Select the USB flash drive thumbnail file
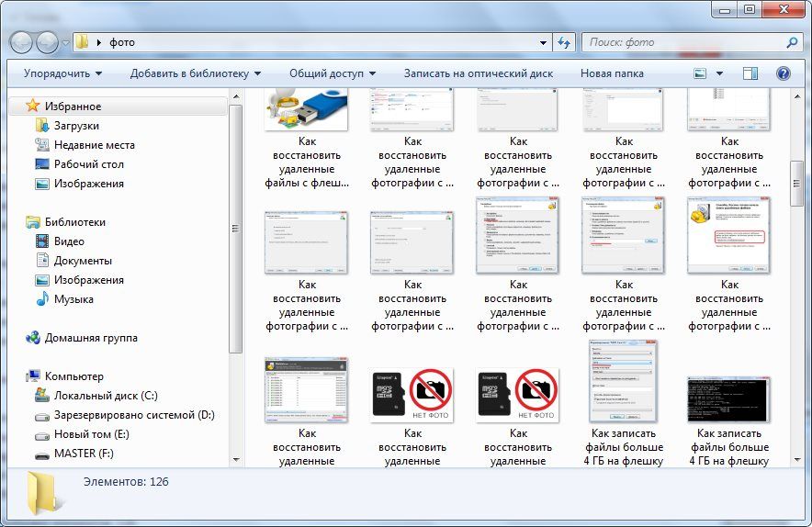Image resolution: width=812 pixels, height=527 pixels. click(306, 108)
